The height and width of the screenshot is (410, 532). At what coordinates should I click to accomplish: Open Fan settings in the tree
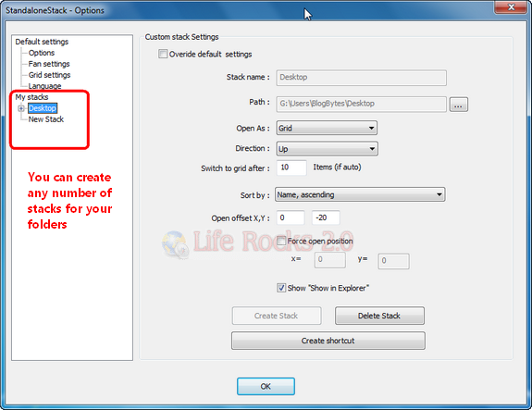pyautogui.click(x=49, y=64)
